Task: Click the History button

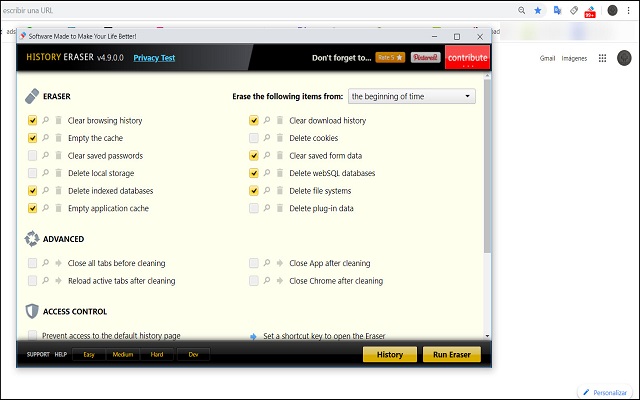Action: pos(389,354)
